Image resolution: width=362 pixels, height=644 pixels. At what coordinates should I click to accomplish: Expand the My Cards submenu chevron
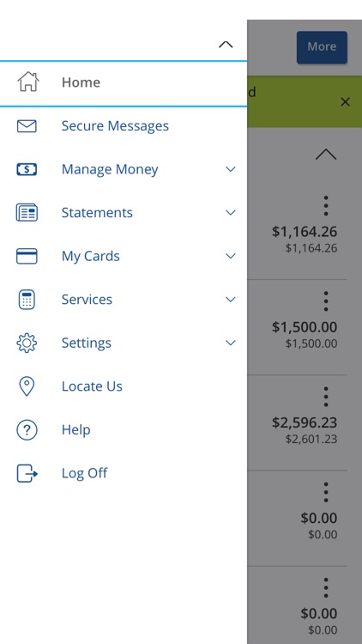[x=231, y=256]
